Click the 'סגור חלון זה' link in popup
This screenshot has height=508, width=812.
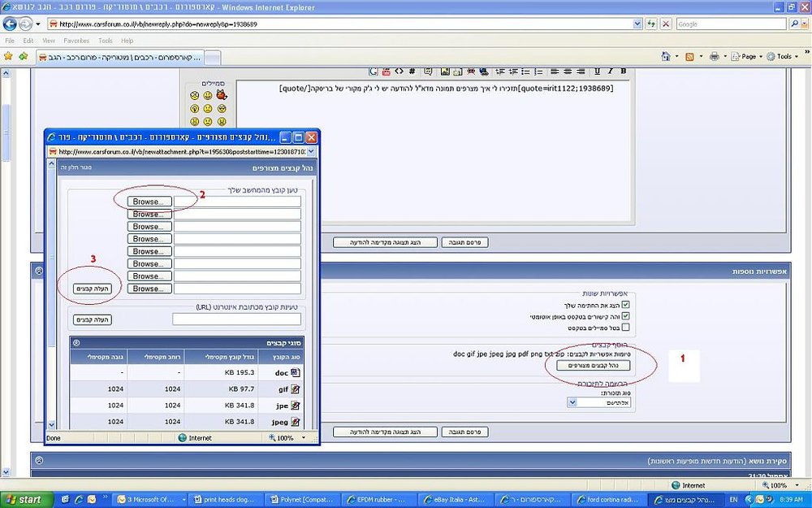(x=76, y=167)
